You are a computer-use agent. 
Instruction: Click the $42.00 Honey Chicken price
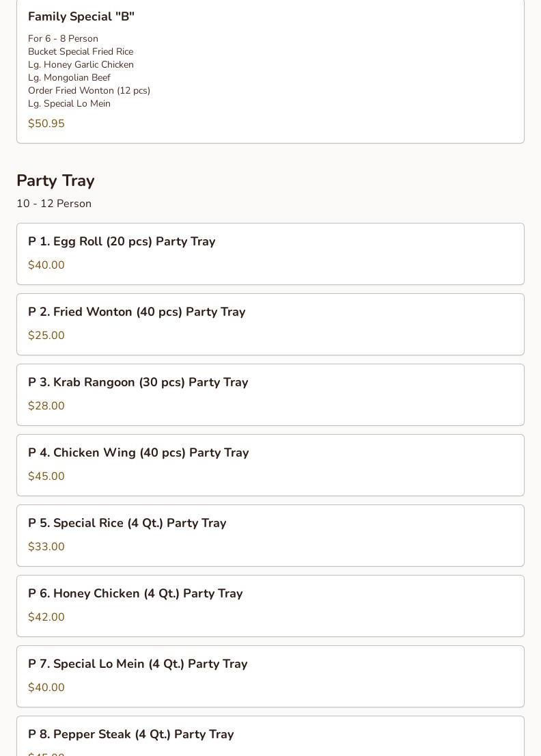pyautogui.click(x=46, y=617)
